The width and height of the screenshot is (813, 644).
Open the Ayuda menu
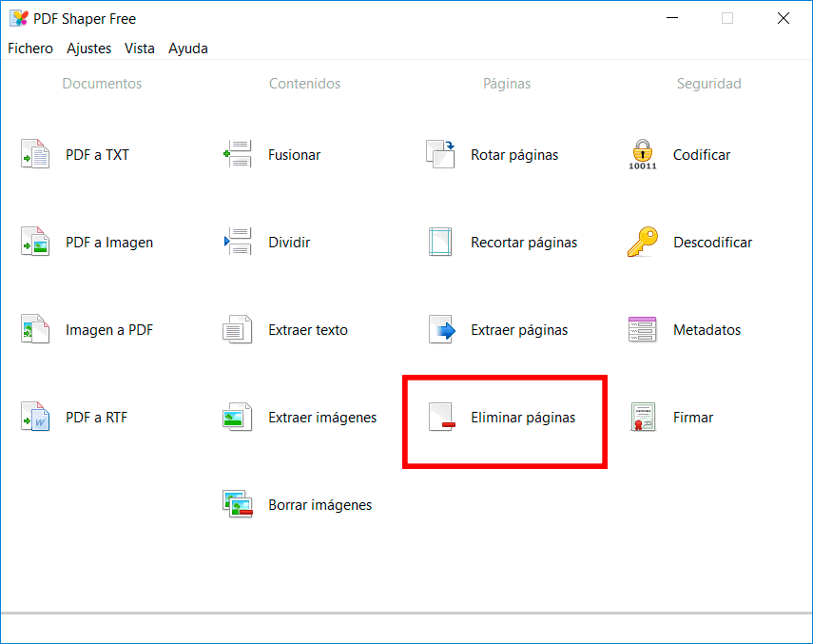pyautogui.click(x=188, y=49)
